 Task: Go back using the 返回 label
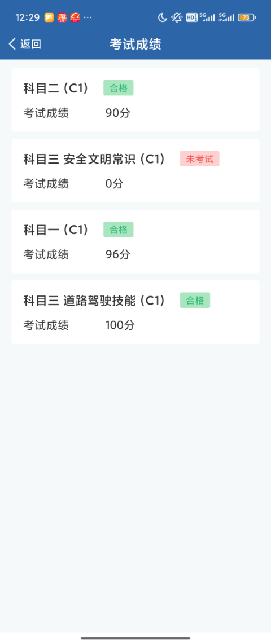pyautogui.click(x=31, y=44)
